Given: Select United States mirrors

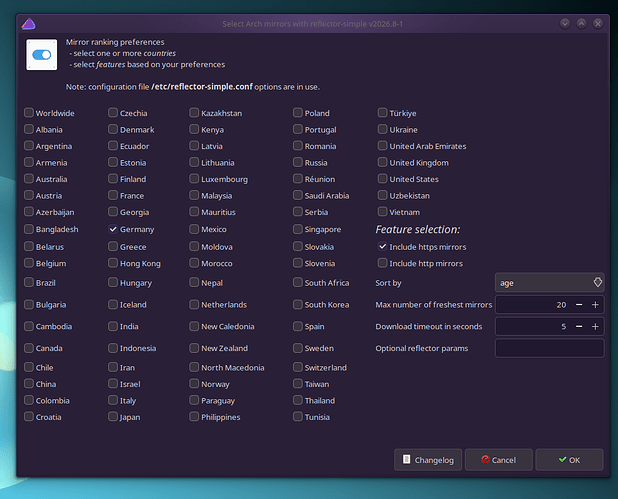Looking at the screenshot, I should pos(382,179).
